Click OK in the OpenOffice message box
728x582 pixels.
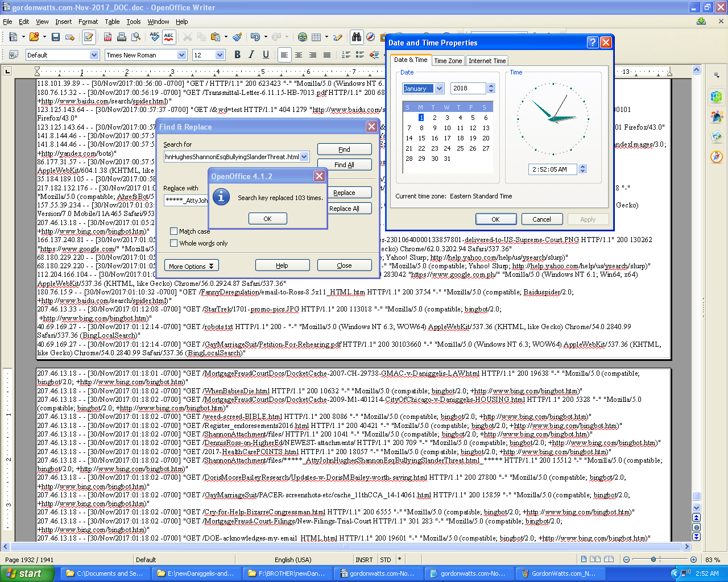coord(267,219)
